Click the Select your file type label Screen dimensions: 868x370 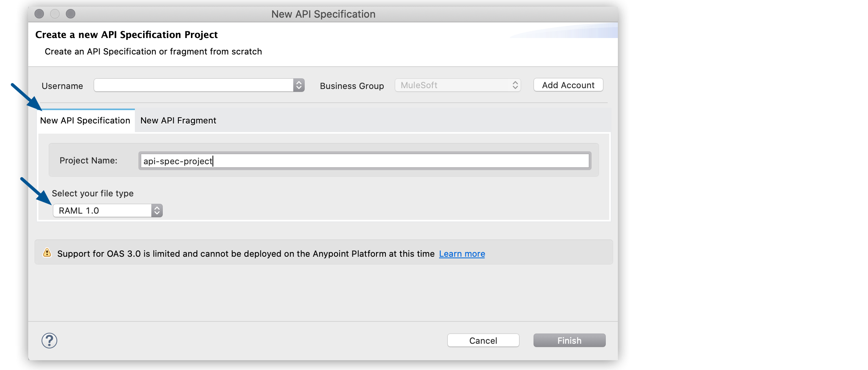click(x=93, y=193)
